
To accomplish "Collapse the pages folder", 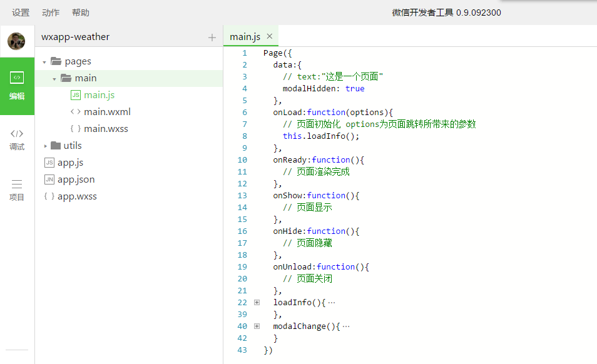I will [44, 62].
